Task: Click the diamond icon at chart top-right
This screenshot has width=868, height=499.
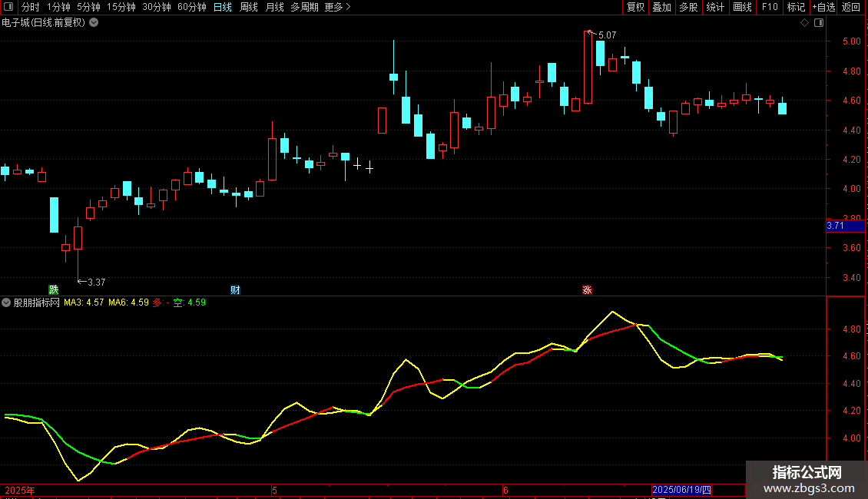Action: (805, 23)
